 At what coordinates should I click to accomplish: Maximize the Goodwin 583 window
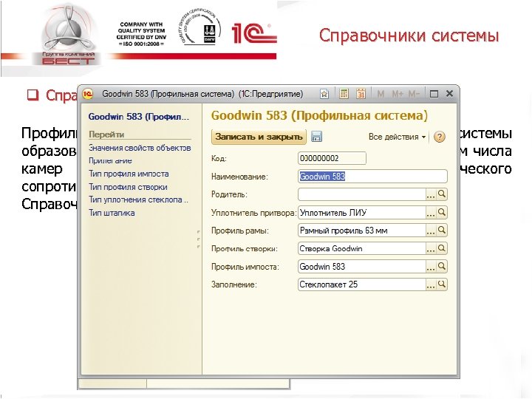[434, 94]
